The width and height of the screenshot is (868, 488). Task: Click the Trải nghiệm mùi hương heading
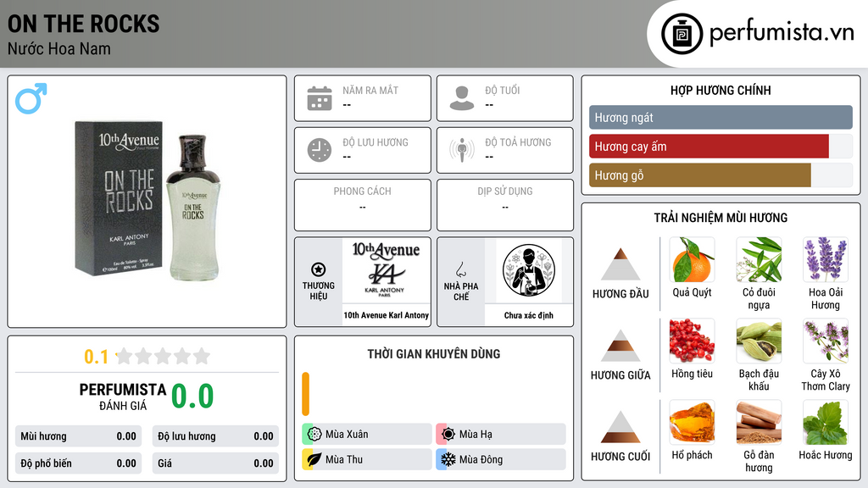(x=721, y=218)
